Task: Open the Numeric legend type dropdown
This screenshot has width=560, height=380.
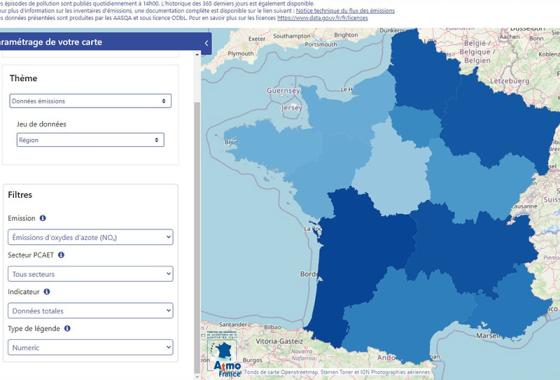Action: [90, 348]
